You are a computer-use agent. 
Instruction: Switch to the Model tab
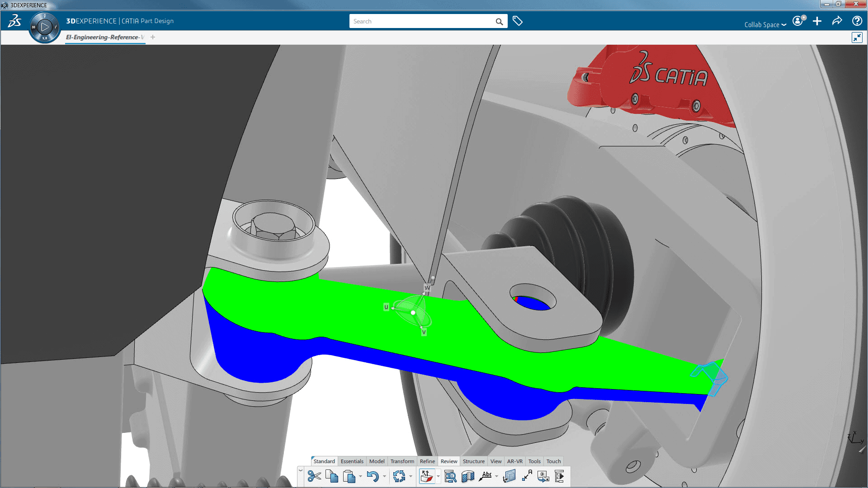(377, 461)
